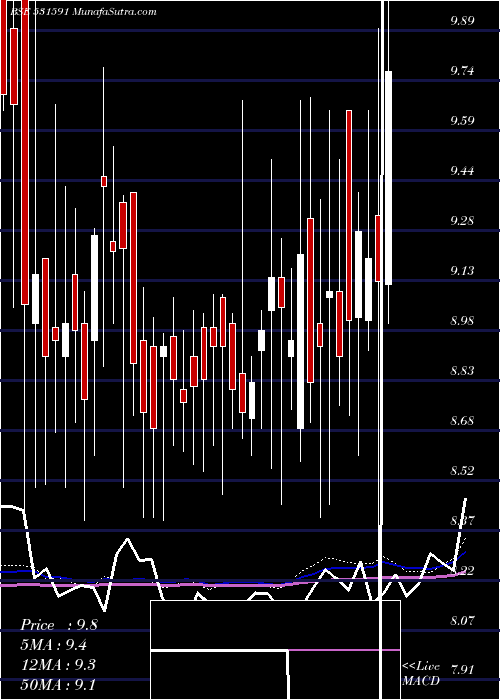Click the pink 50MA line in MACD box
The image size is (500, 700).
(x=344, y=650)
